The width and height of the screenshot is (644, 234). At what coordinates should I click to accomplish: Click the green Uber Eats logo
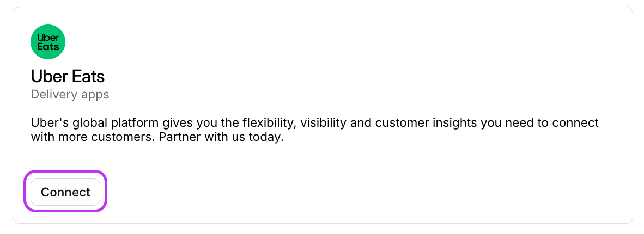pos(48,42)
